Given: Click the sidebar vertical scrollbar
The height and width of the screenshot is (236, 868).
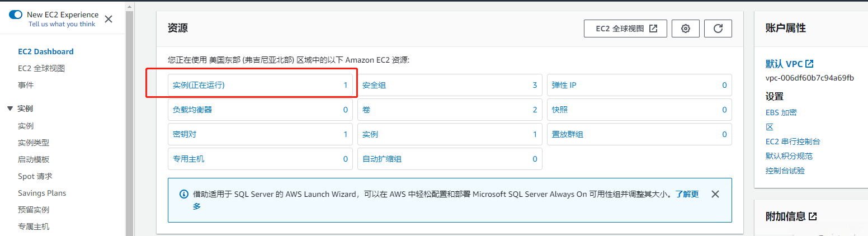Looking at the screenshot, I should [x=129, y=112].
